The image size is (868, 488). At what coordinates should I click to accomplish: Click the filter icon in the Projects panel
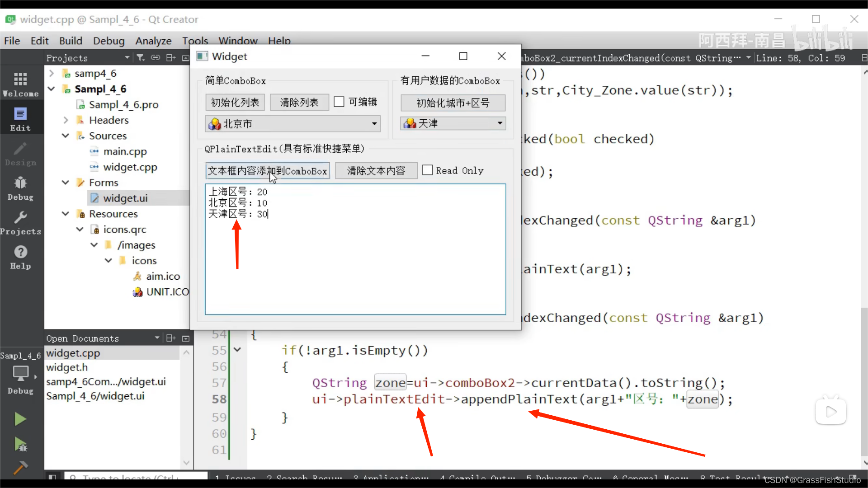tap(140, 58)
